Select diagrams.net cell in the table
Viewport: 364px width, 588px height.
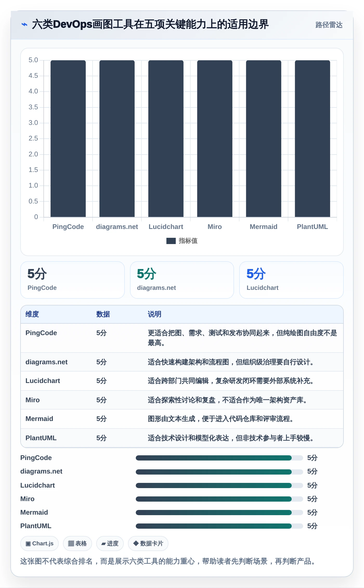[x=47, y=362]
